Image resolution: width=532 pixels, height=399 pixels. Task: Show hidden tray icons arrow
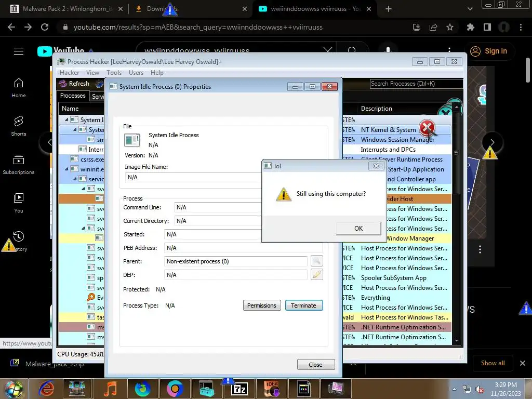tap(454, 390)
